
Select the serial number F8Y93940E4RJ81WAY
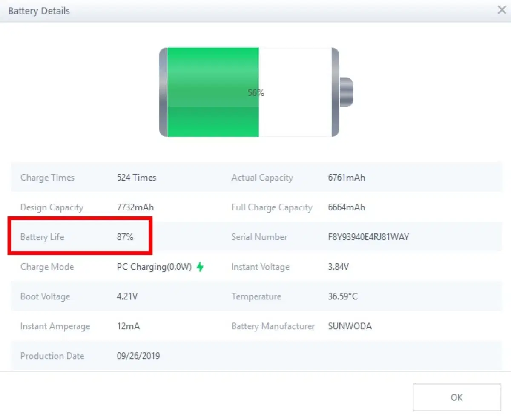pos(368,237)
